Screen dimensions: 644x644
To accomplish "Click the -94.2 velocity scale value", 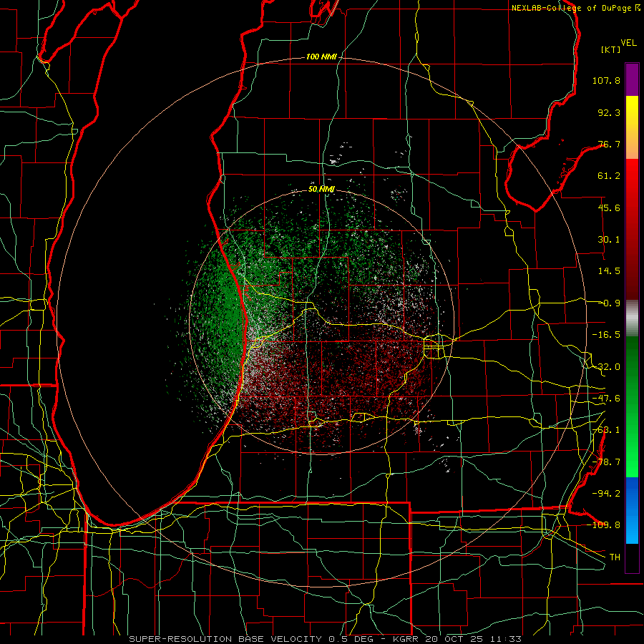I will (x=606, y=494).
